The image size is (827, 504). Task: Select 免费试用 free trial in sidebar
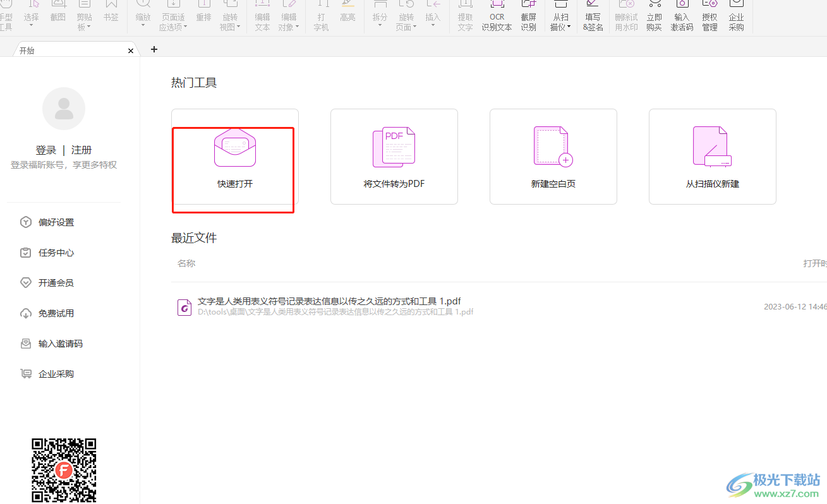click(47, 313)
